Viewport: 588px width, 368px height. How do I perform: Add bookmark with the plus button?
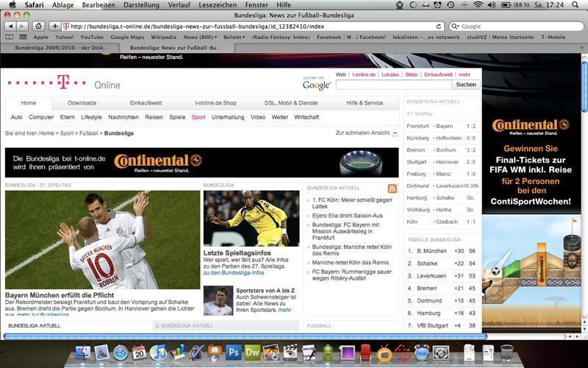pyautogui.click(x=54, y=26)
